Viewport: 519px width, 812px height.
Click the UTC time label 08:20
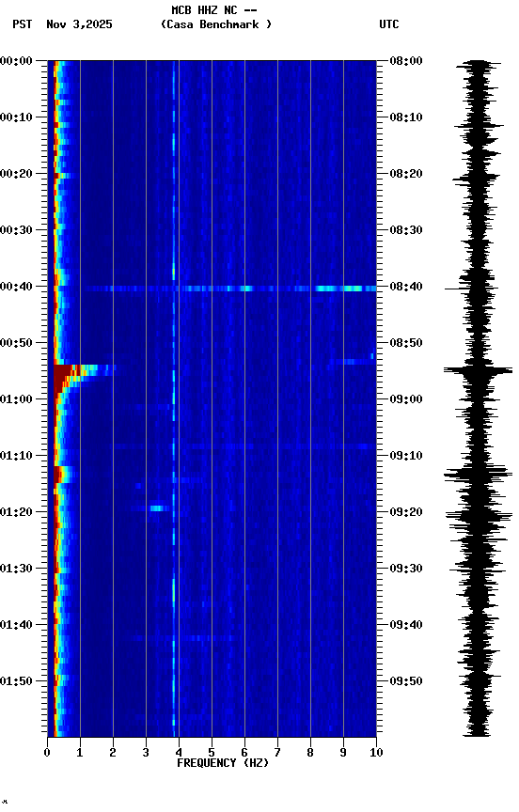[x=406, y=174]
